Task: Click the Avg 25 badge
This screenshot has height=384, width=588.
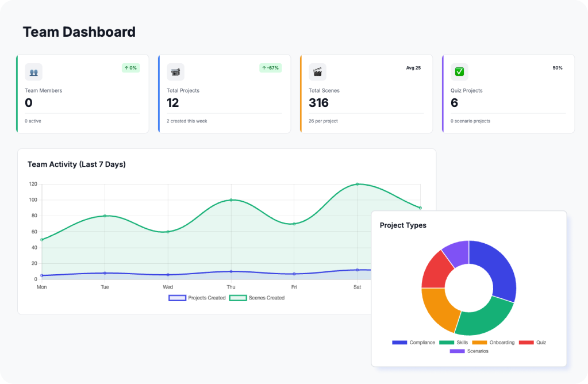Action: point(413,68)
